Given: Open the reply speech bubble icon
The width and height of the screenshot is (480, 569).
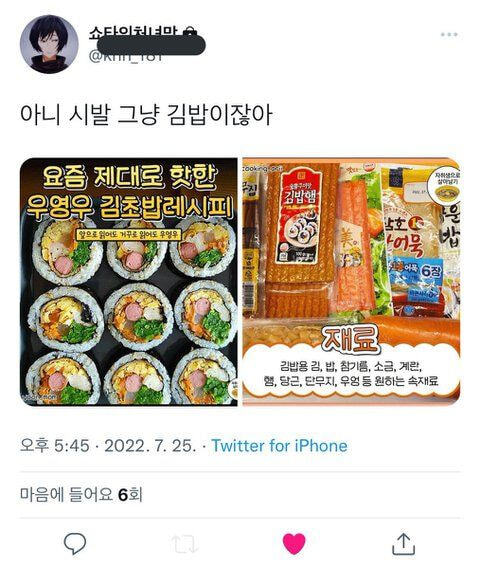Looking at the screenshot, I should point(75,543).
